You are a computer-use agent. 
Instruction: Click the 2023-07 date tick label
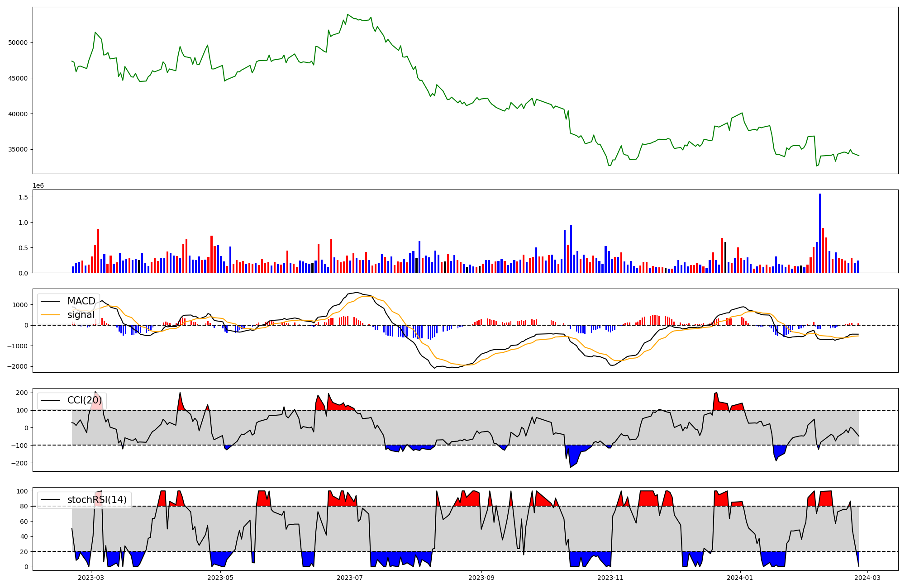pos(350,578)
